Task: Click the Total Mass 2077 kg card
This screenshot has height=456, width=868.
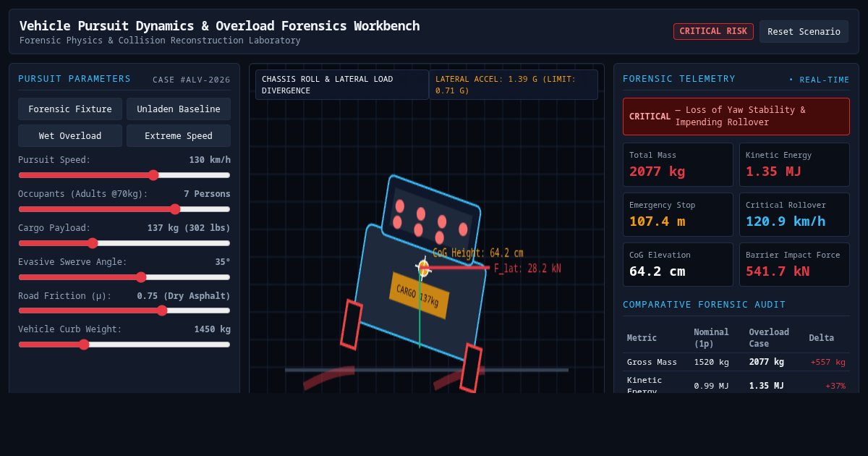Action: click(x=678, y=164)
